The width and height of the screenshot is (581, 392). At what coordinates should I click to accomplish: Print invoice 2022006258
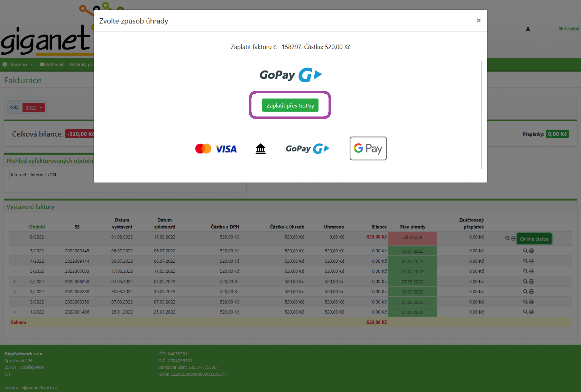[531, 281]
